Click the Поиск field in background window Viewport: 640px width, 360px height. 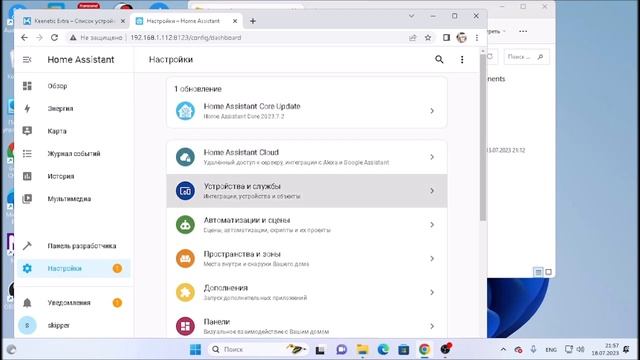click(x=526, y=57)
